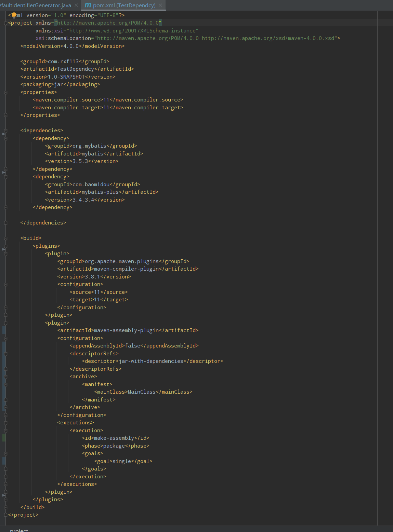The image size is (393, 532).
Task: Click the project breadcrumb at the bottom
Action: [18, 530]
